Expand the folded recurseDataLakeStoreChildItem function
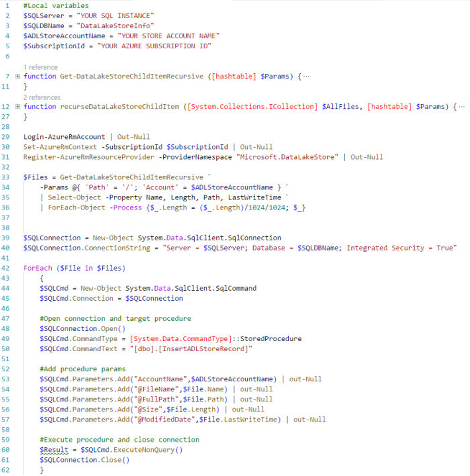Screen dimensions: 470x476 [17, 107]
